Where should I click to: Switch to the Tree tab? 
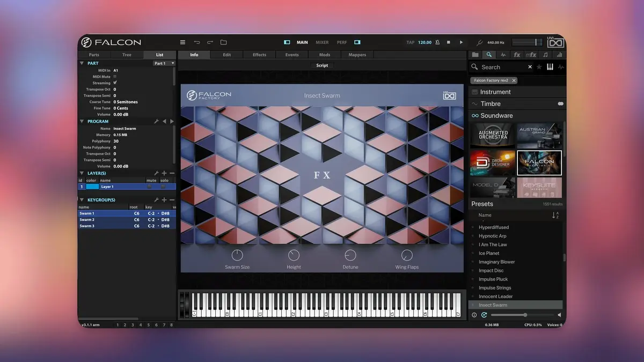click(x=127, y=55)
